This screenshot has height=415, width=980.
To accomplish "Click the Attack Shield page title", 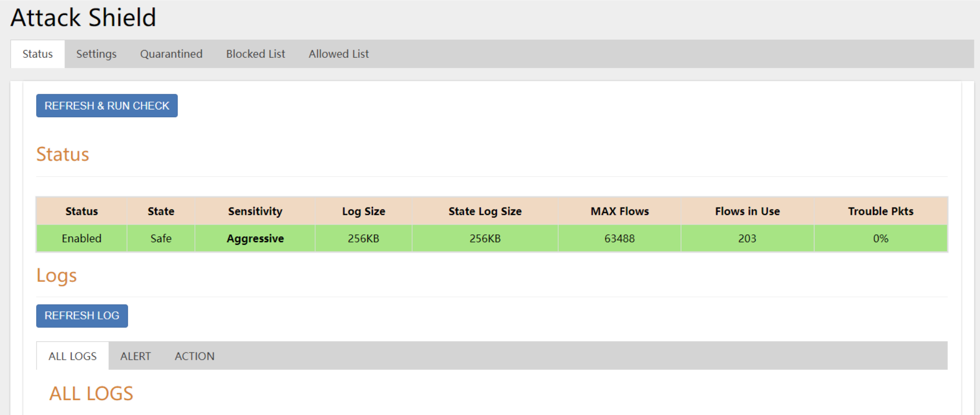I will [x=84, y=18].
